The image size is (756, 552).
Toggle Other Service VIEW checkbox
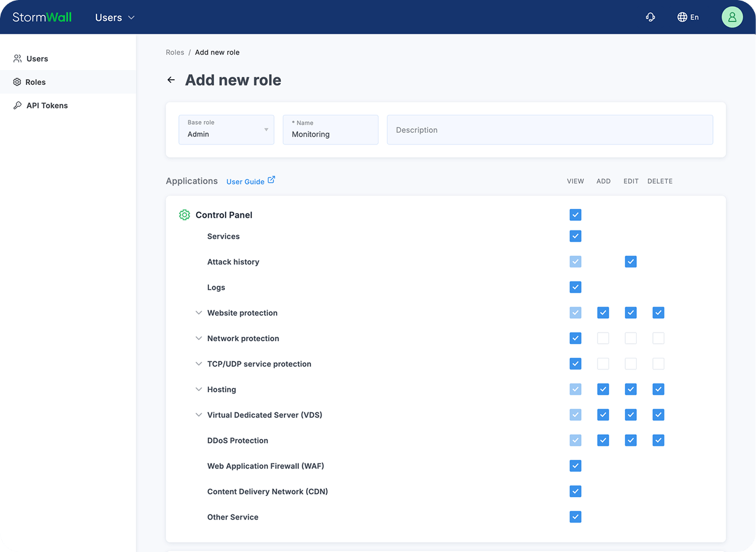coord(575,517)
